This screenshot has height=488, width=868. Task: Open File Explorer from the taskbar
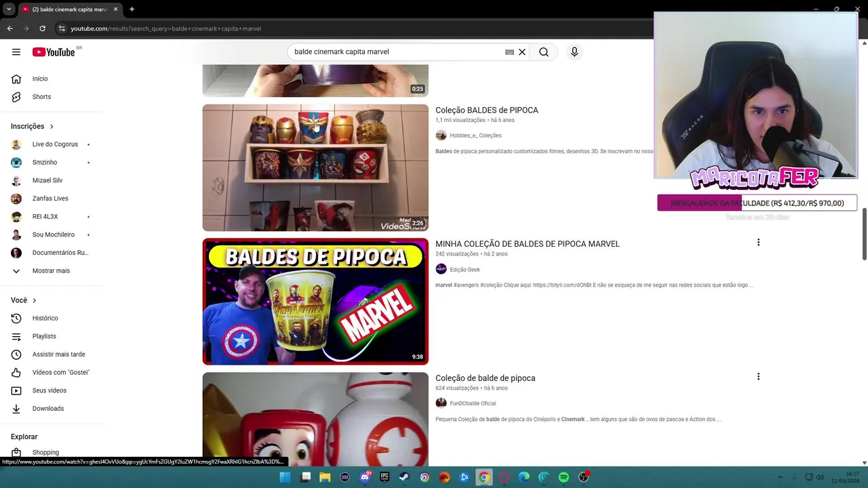[325, 477]
